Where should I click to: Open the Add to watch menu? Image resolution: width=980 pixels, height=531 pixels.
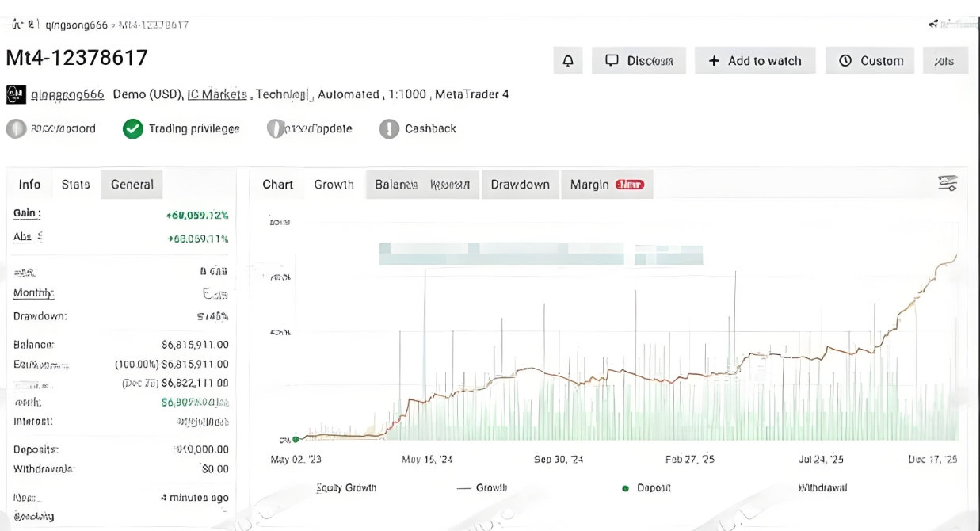(754, 61)
